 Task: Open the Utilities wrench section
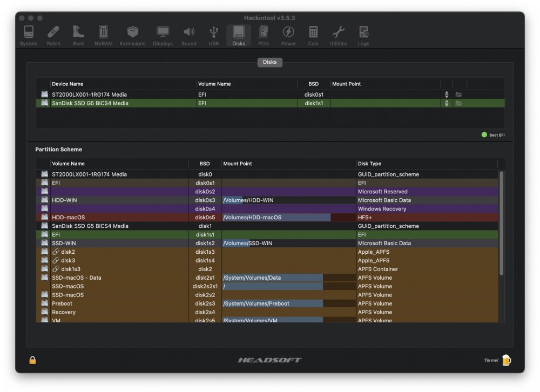coord(338,36)
